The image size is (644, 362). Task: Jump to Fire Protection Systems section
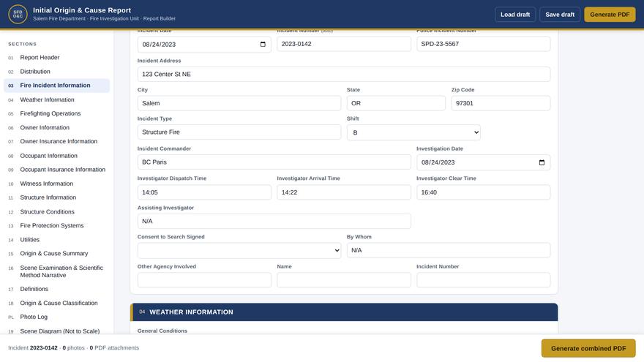point(56,226)
